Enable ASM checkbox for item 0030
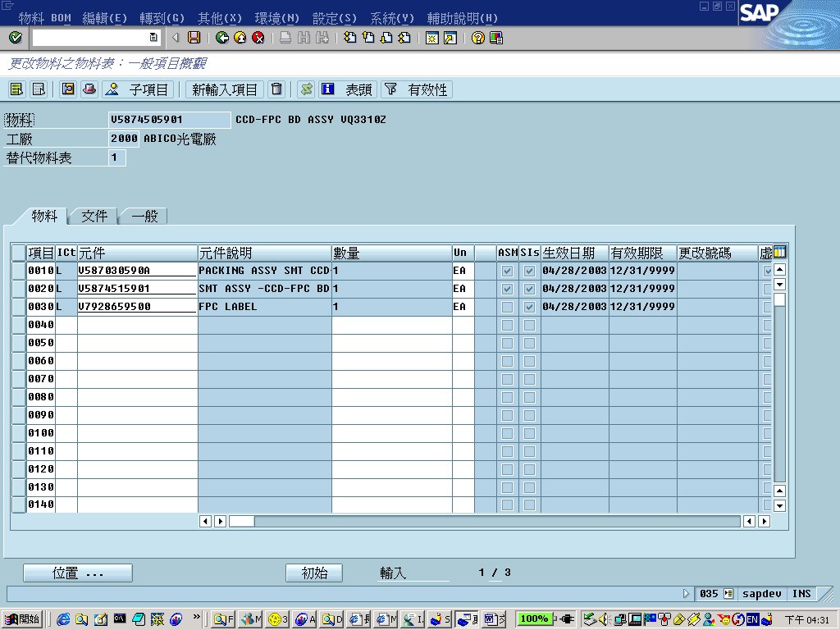 [x=507, y=307]
